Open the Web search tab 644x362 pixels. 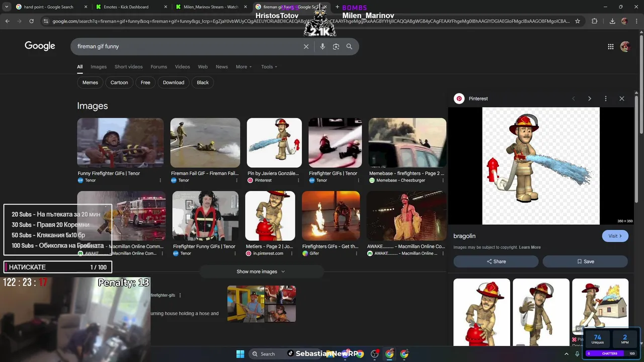point(203,67)
